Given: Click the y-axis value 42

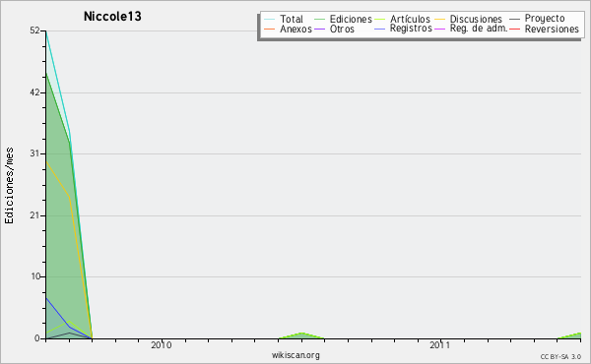Looking at the screenshot, I should coord(35,92).
